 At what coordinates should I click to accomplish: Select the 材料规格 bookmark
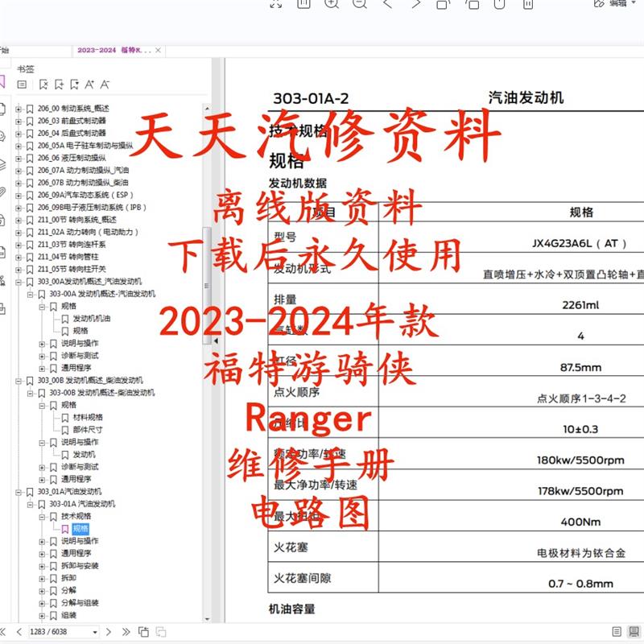click(x=88, y=417)
